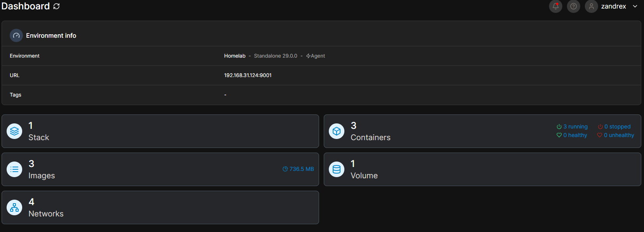Go to the Containers list

[428, 131]
